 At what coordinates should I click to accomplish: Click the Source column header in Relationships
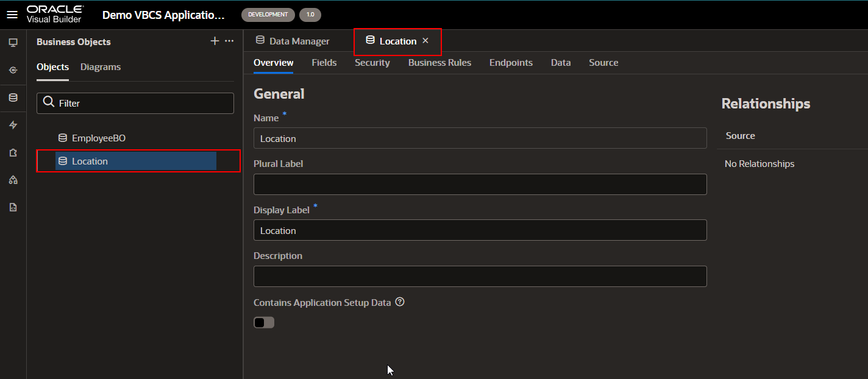pos(740,136)
